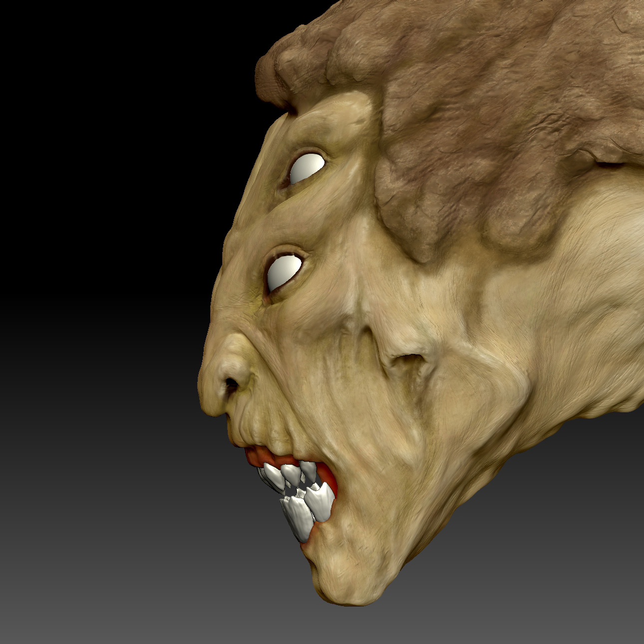
Task: Select the dark nostril opening
Action: point(231,384)
